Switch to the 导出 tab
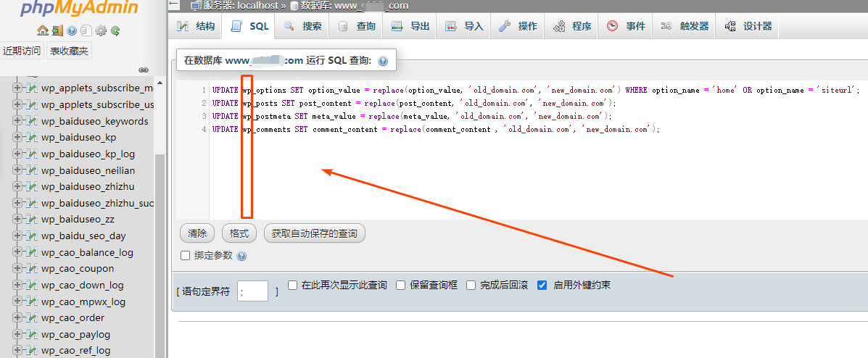The height and width of the screenshot is (358, 868). pos(410,26)
